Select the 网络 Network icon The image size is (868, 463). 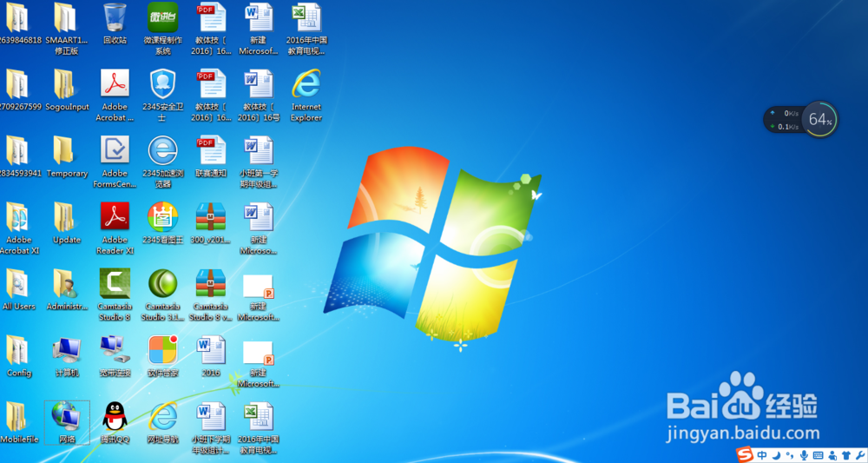click(x=67, y=423)
